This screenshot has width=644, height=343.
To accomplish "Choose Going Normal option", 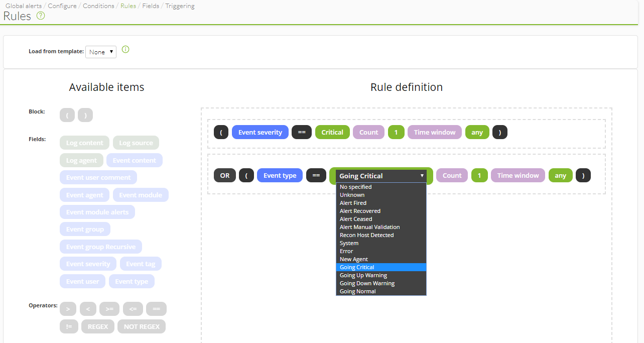I will (381, 291).
